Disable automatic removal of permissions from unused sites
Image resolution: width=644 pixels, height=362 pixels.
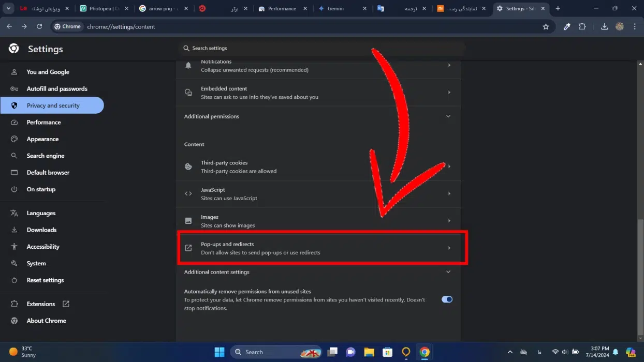coord(446,299)
